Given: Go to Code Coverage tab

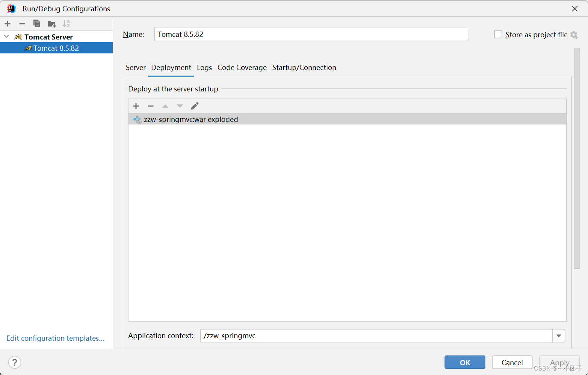Looking at the screenshot, I should point(242,67).
